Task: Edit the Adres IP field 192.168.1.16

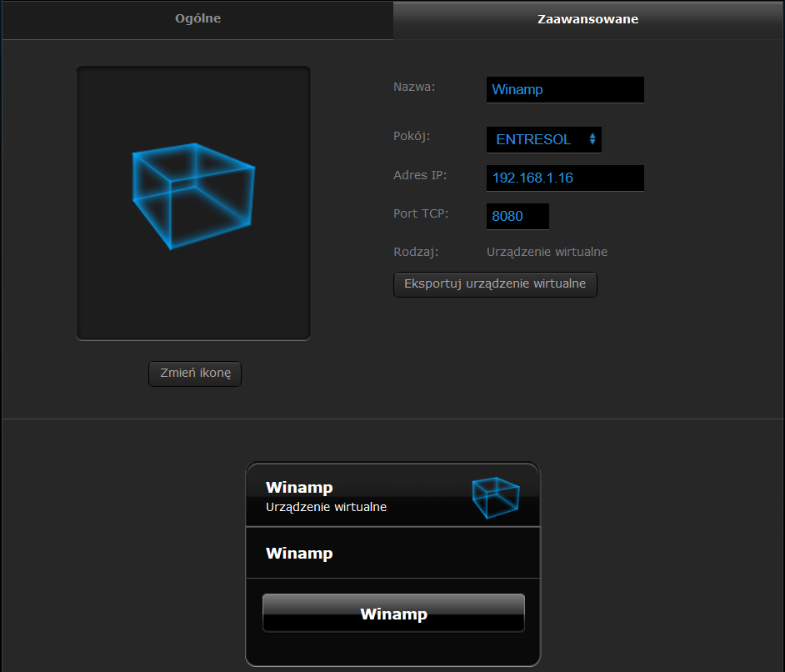Action: (565, 178)
